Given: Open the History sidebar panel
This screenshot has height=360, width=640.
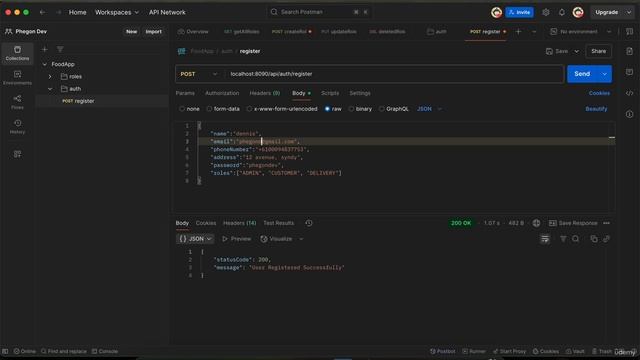Looking at the screenshot, I should click(17, 127).
